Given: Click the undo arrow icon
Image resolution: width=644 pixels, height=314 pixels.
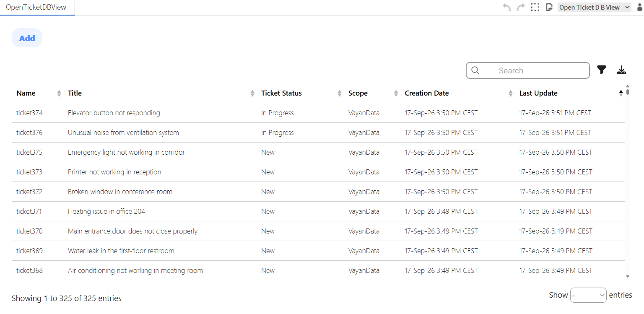Looking at the screenshot, I should (x=507, y=7).
